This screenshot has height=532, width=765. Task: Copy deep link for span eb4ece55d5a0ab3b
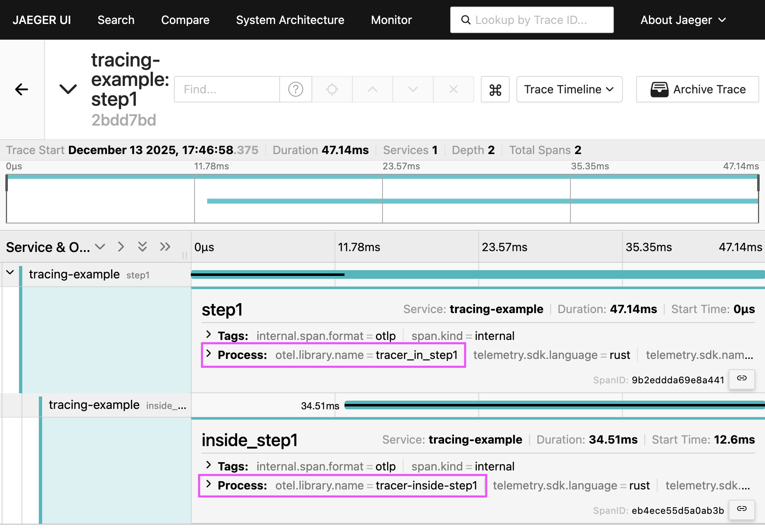(x=741, y=509)
